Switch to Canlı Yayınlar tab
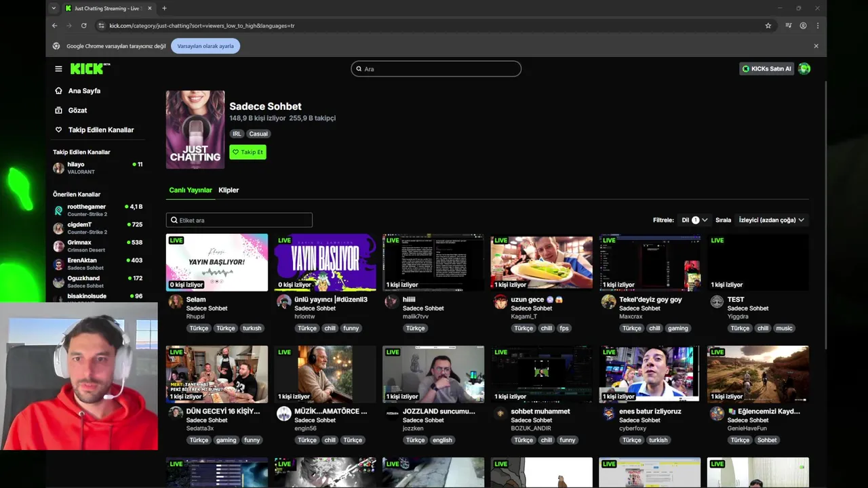Image resolution: width=868 pixels, height=488 pixels. 191,190
